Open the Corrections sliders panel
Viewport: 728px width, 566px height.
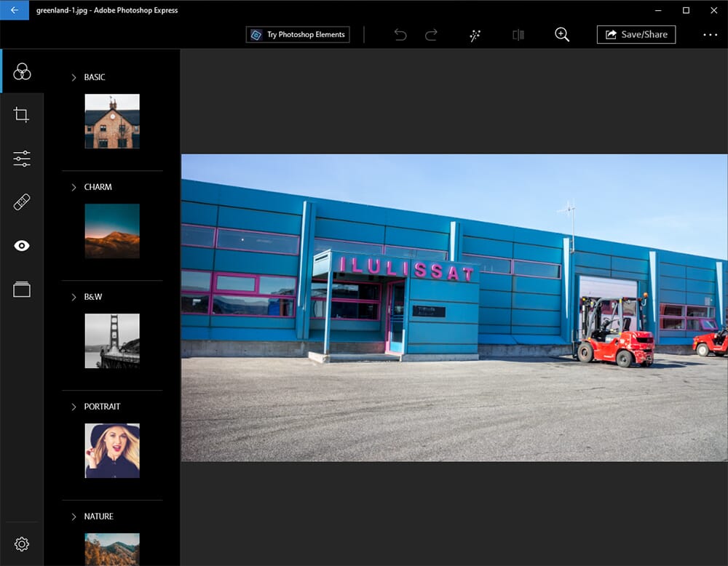coord(22,159)
